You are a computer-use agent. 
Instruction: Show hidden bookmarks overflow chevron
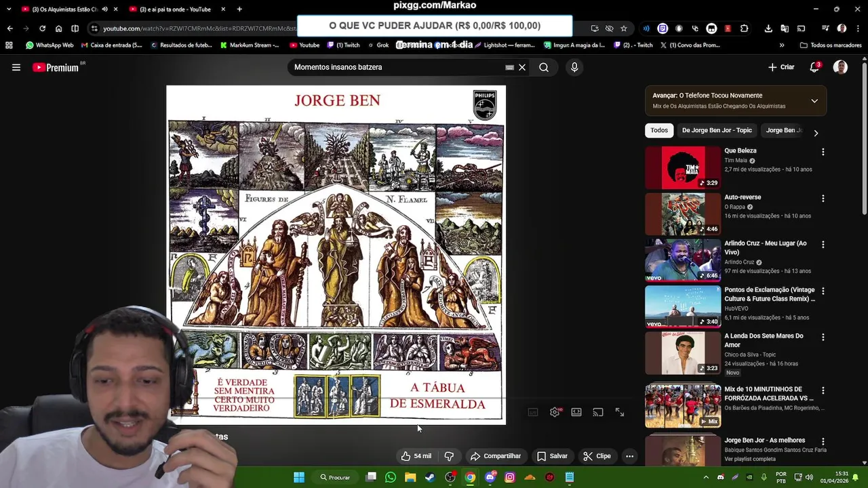[782, 45]
